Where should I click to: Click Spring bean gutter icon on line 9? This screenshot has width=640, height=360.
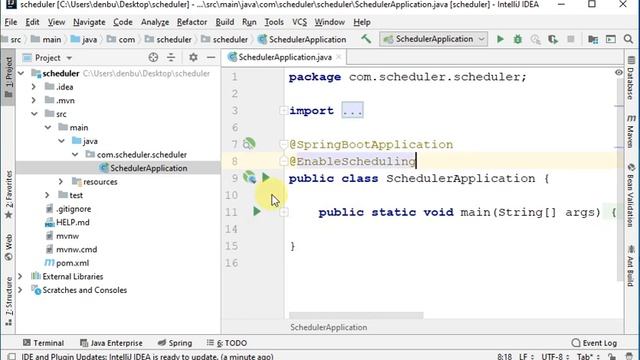click(x=249, y=178)
